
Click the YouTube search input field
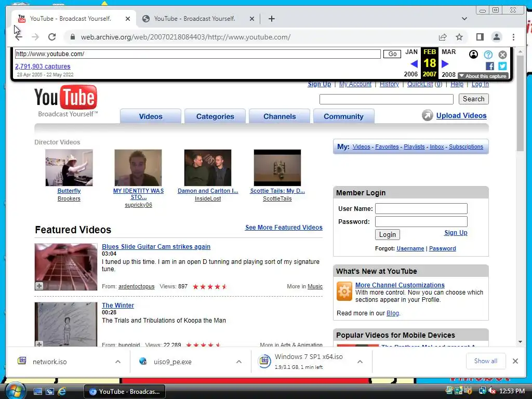tap(387, 99)
